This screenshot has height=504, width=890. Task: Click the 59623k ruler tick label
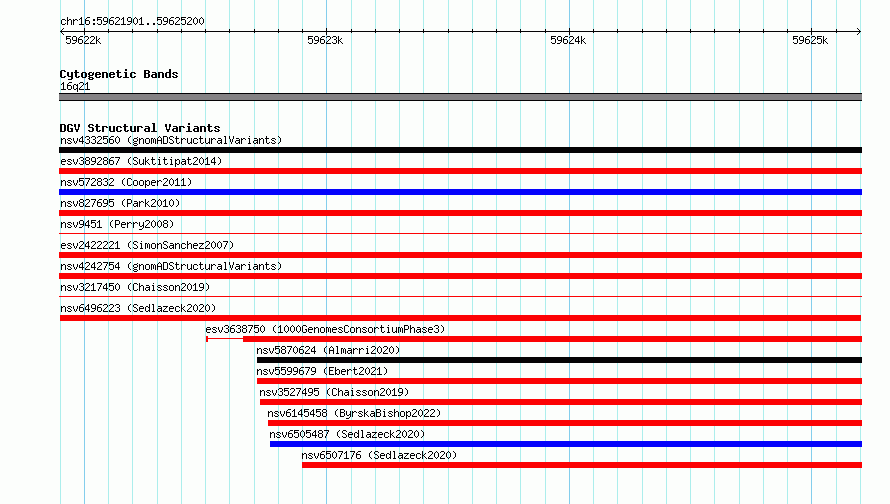tap(325, 40)
